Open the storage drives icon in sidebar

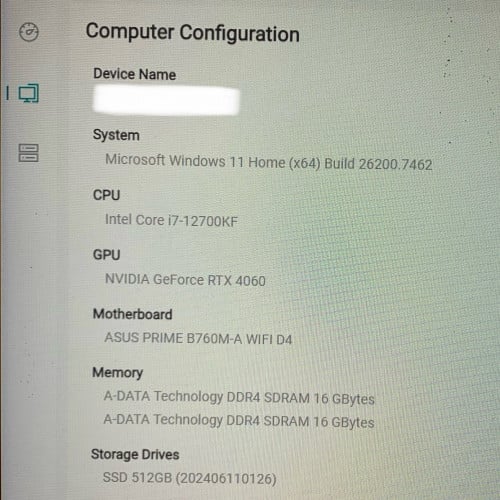[x=28, y=153]
